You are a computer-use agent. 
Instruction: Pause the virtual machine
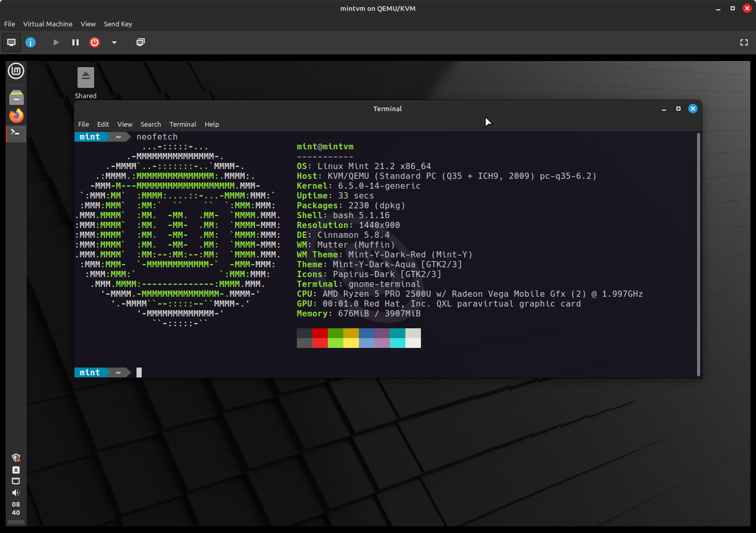point(75,42)
